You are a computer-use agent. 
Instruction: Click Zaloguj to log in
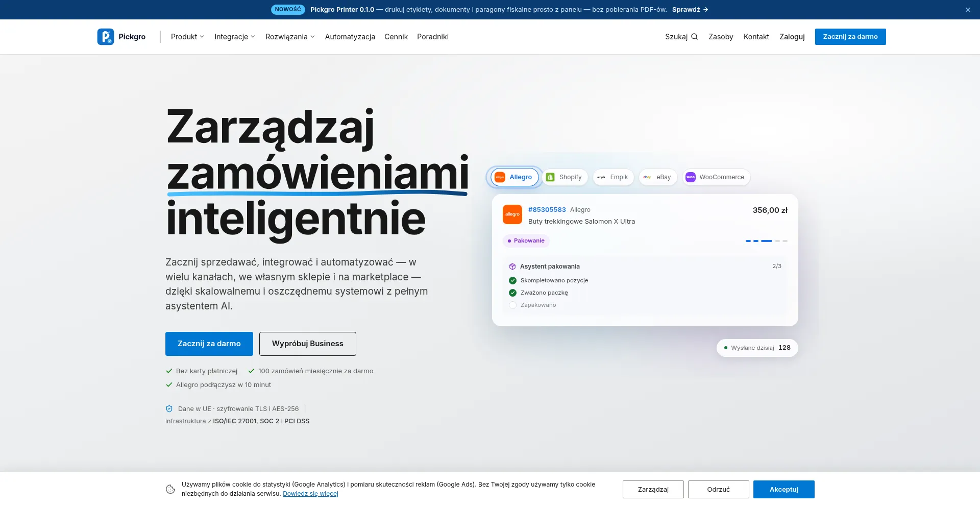coord(792,37)
